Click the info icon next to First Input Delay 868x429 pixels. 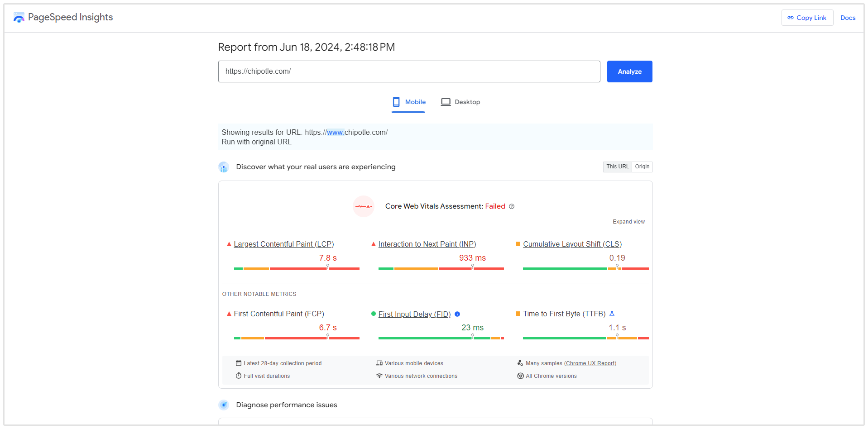pyautogui.click(x=457, y=314)
